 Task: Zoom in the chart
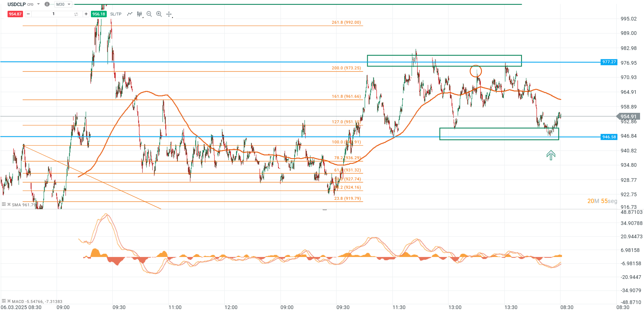159,14
